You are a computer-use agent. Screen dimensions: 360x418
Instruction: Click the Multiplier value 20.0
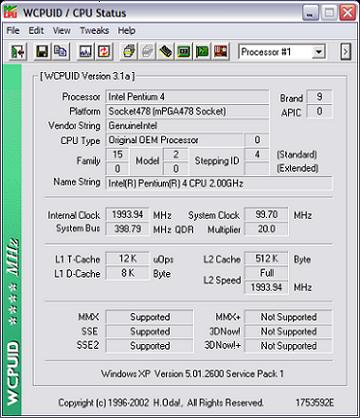pos(266,229)
